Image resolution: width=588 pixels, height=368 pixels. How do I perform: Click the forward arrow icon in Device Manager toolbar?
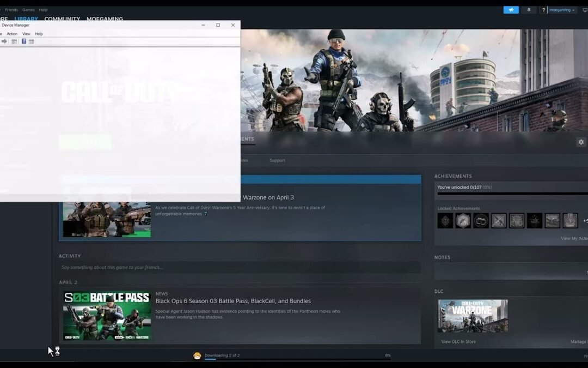(x=5, y=41)
